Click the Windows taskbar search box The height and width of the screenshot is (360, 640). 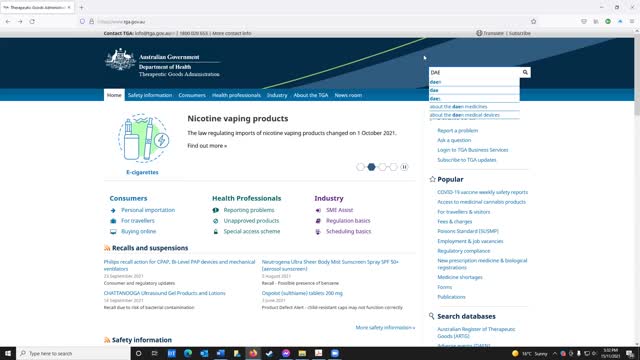pos(73,353)
